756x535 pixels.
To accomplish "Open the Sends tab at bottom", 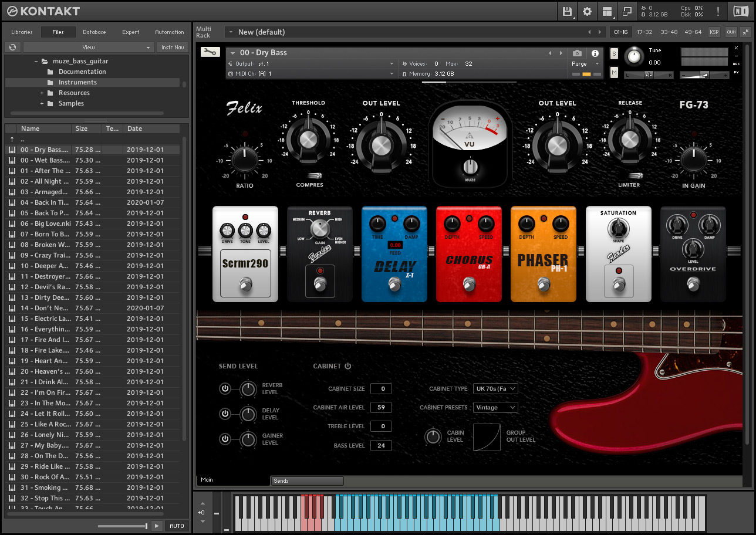I will (x=307, y=481).
